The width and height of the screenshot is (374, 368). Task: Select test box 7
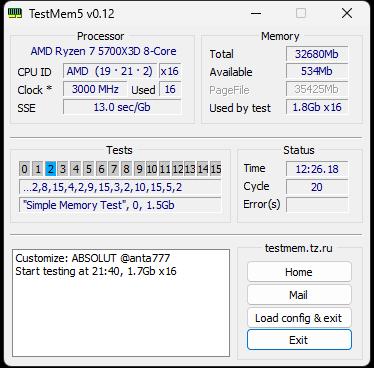[x=114, y=169]
